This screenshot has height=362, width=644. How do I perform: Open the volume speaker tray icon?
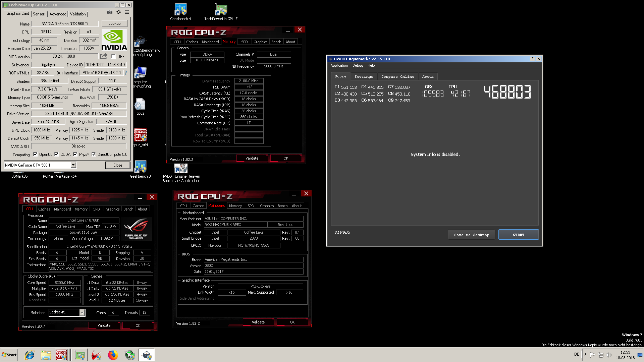(x=608, y=355)
